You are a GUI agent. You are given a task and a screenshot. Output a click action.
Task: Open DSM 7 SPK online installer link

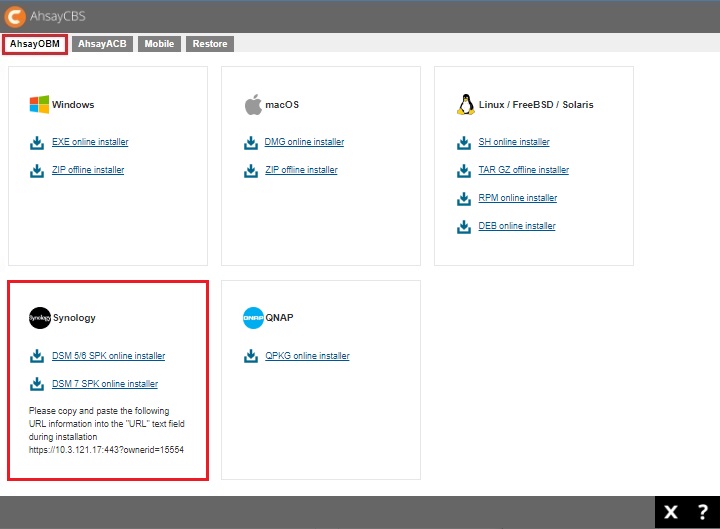pos(105,384)
